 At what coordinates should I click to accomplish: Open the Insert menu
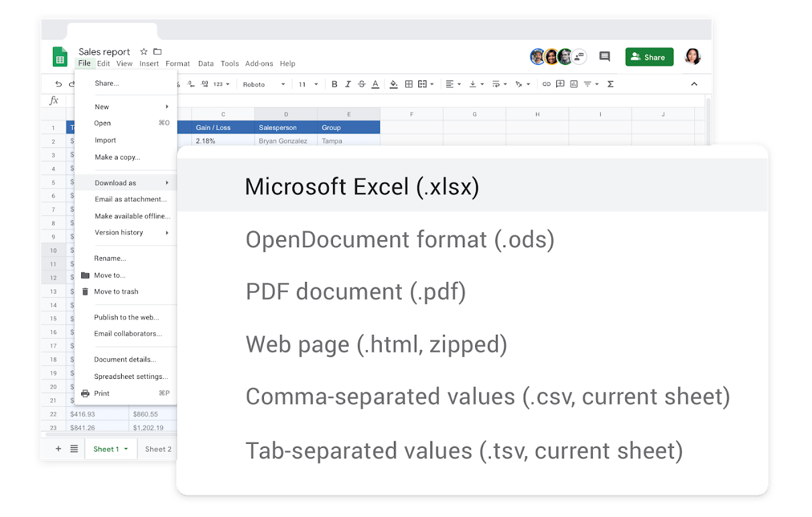click(149, 64)
